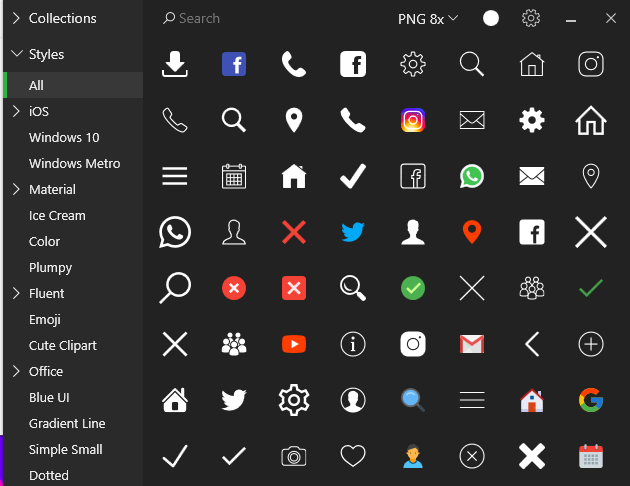The height and width of the screenshot is (486, 630).
Task: Select the white WhatsApp outline icon
Action: pos(175,232)
